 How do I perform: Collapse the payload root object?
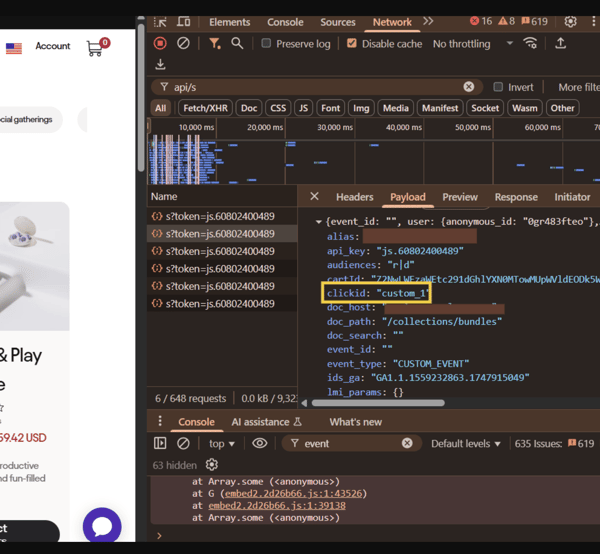pos(318,222)
